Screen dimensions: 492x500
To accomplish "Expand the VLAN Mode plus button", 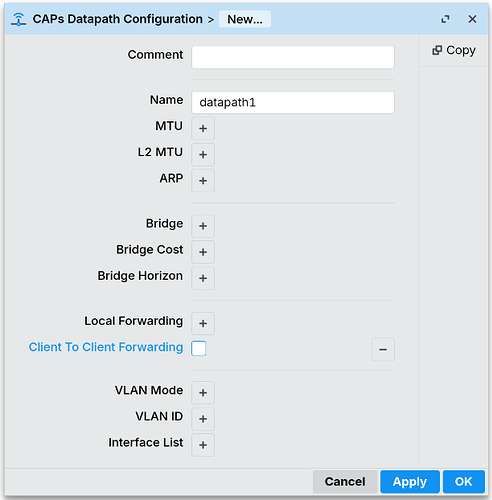I will coord(203,393).
